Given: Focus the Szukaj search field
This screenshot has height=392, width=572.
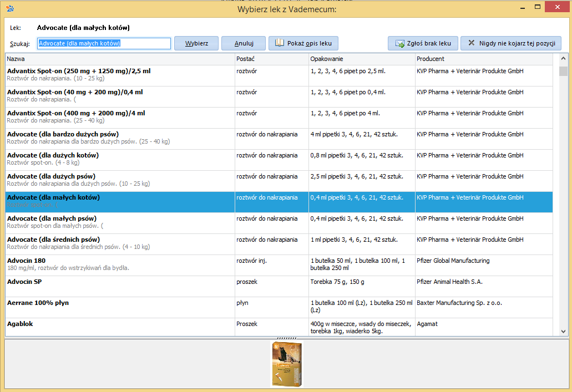Looking at the screenshot, I should pos(104,43).
